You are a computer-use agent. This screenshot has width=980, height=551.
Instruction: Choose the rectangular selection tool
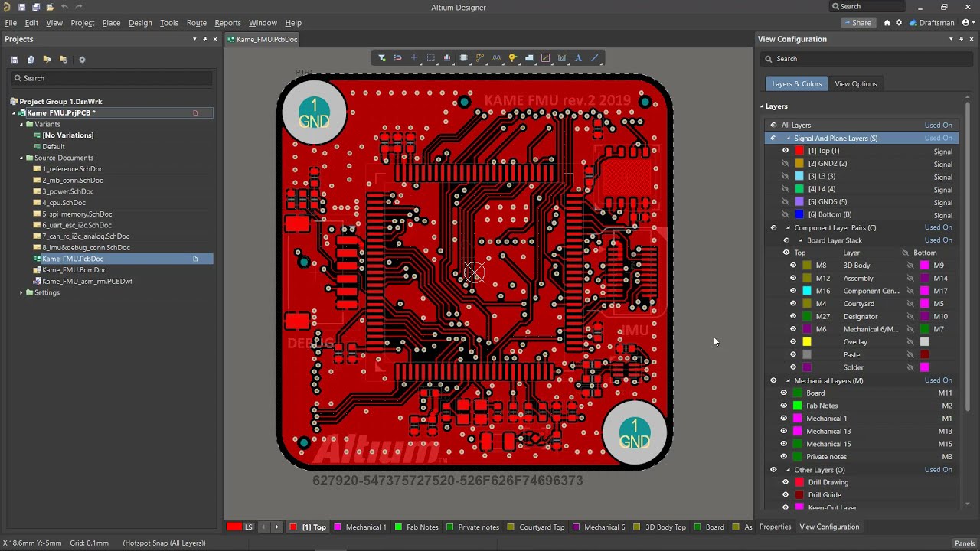pos(431,58)
